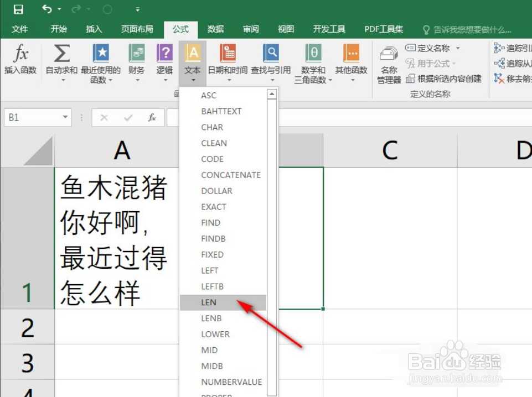Switch to the 数据 tab

[x=216, y=29]
